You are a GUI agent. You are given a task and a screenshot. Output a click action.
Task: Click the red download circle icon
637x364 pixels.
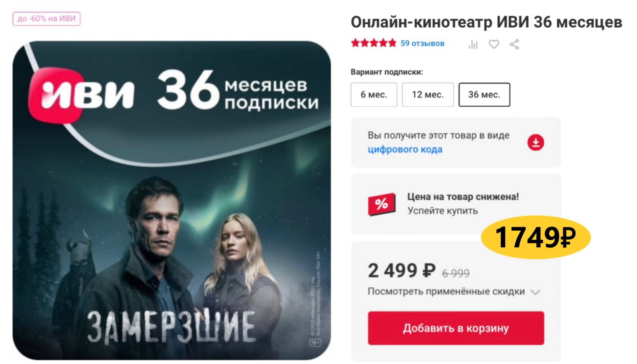[536, 142]
